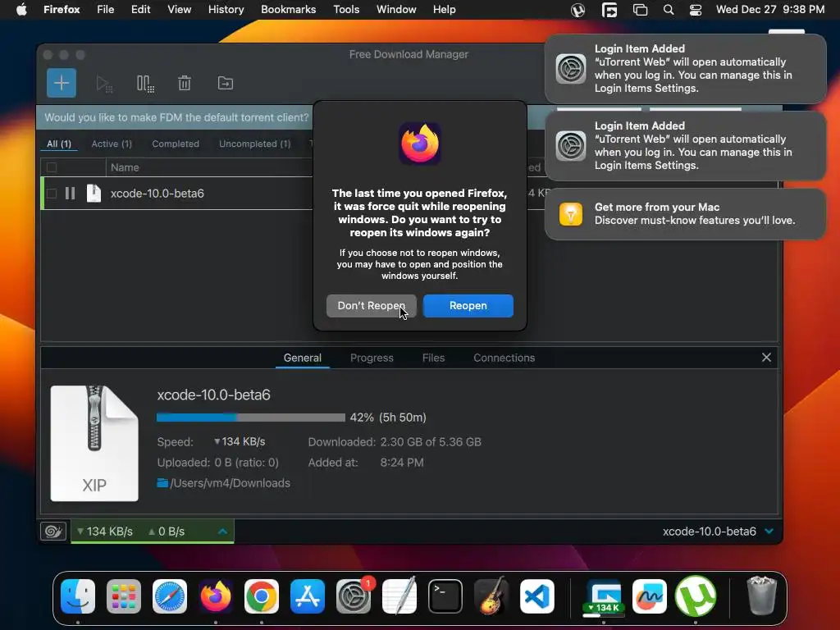The image size is (840, 630).
Task: Open the File menu
Action: click(x=106, y=10)
